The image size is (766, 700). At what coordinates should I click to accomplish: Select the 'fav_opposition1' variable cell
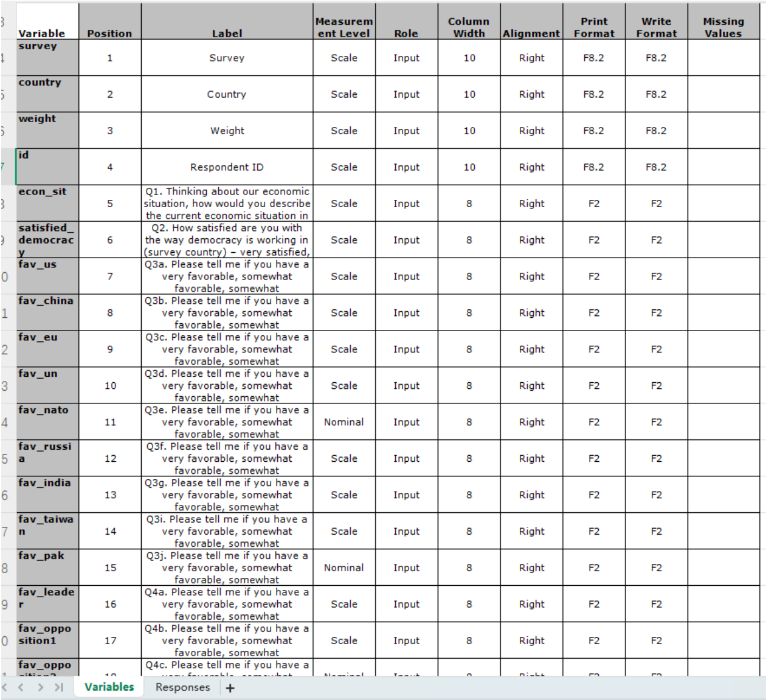47,641
